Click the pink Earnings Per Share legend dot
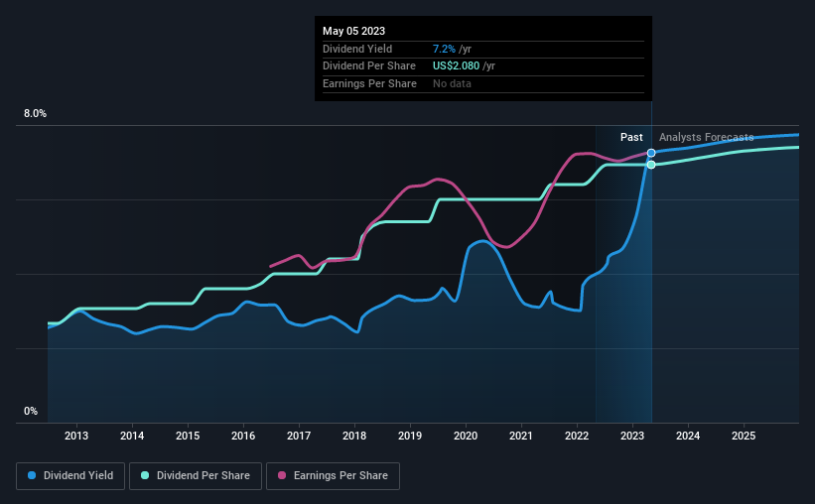The width and height of the screenshot is (815, 504). [282, 475]
